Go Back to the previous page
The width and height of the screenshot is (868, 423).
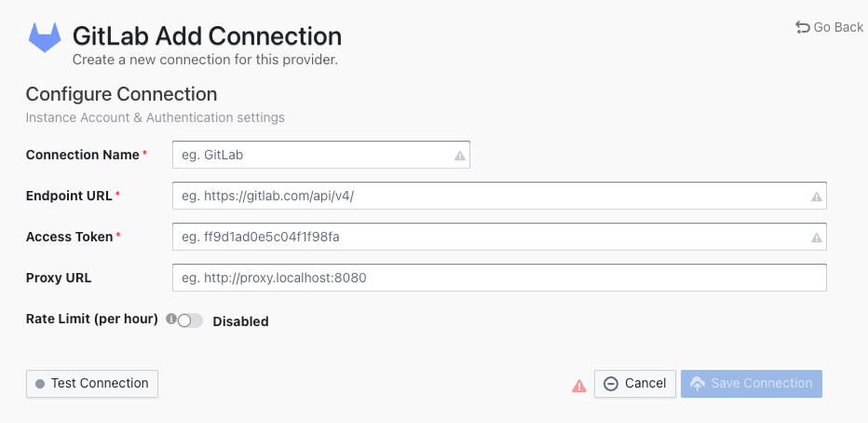coord(829,27)
